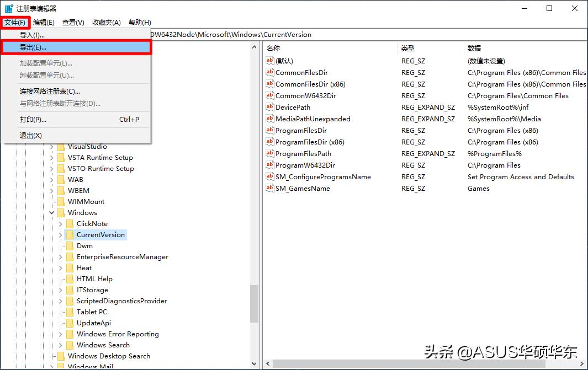This screenshot has width=588, height=370.
Task: Click the icon beside SM_GamesName value
Action: pos(270,188)
